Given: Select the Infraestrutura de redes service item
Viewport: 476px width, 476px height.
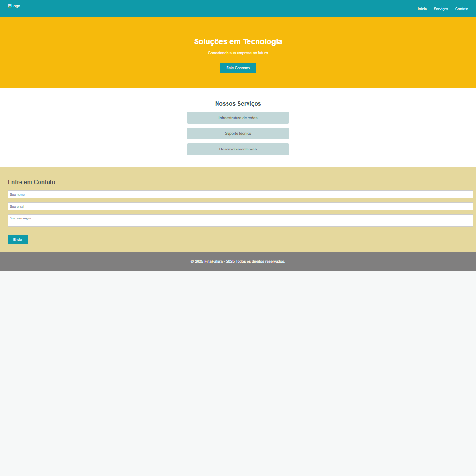Looking at the screenshot, I should [238, 118].
